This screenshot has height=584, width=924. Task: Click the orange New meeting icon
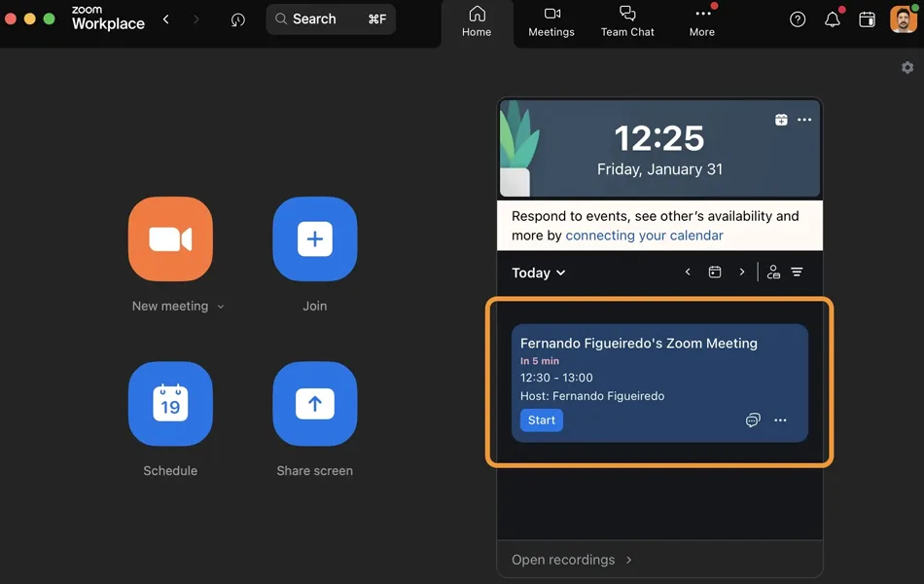[170, 238]
